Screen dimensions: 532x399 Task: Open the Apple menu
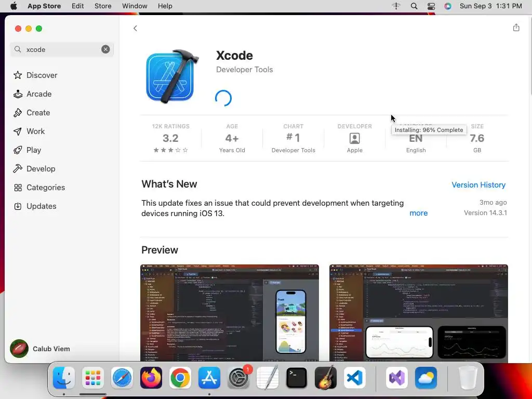point(14,6)
